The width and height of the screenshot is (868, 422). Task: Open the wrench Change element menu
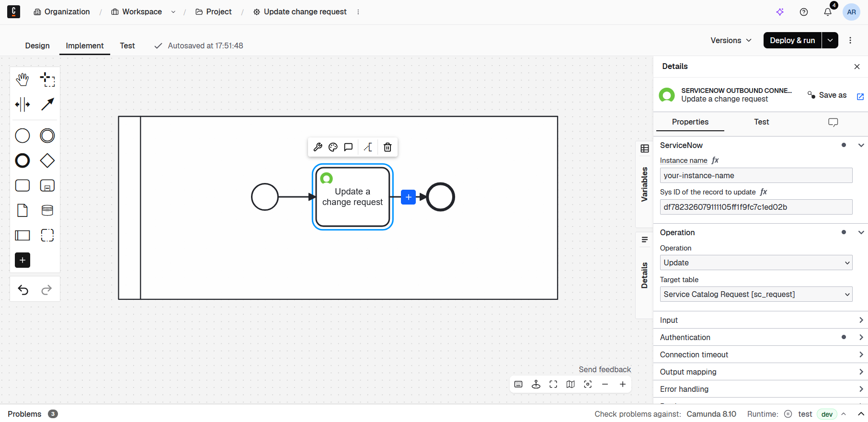318,147
